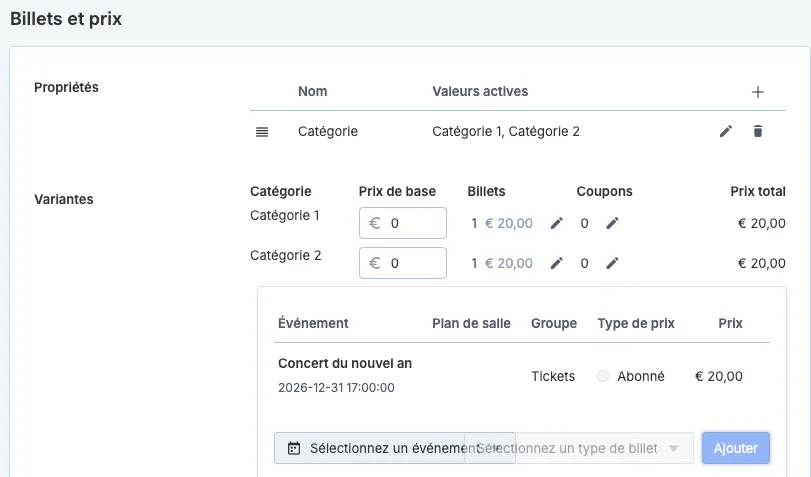Open the Sélectionnez un événement dropdown

[395, 448]
